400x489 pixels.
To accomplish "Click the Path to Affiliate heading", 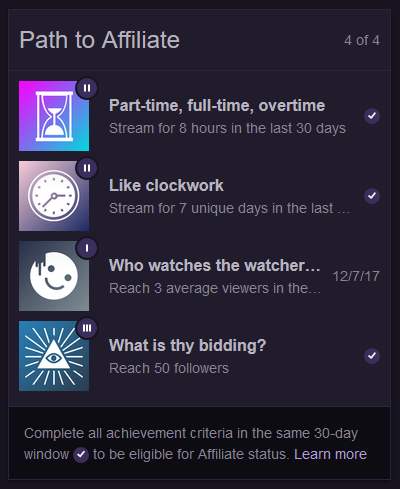I will [x=100, y=40].
